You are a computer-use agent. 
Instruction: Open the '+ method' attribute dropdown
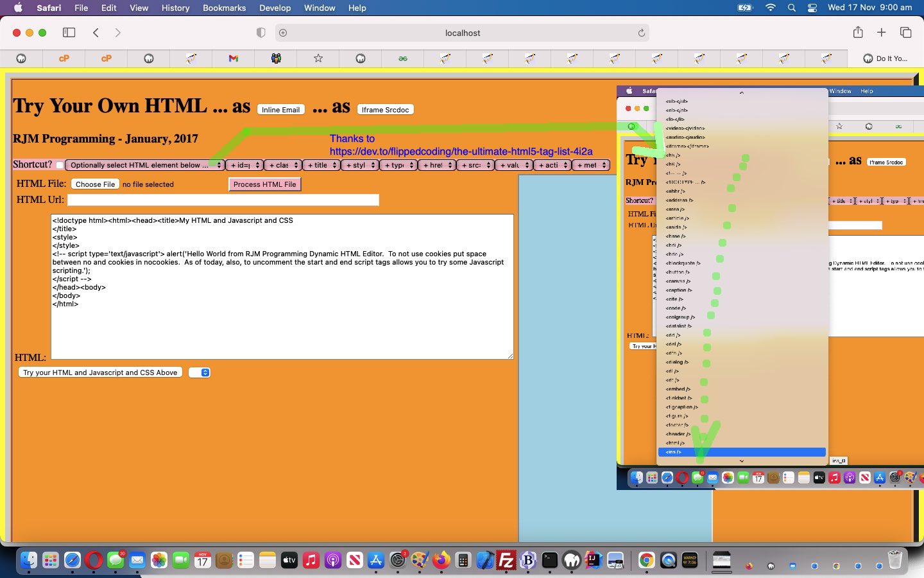pyautogui.click(x=590, y=165)
